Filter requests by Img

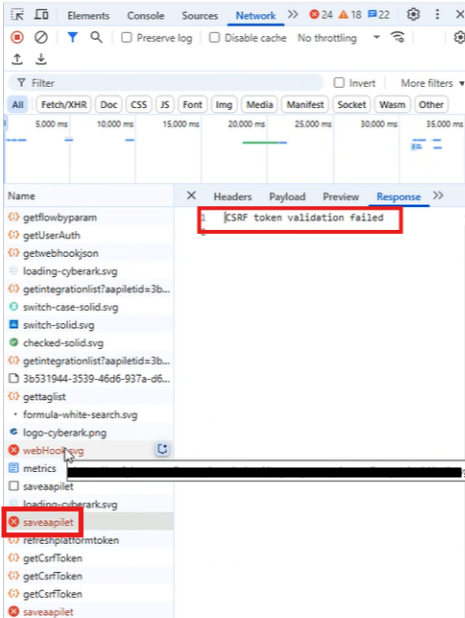(x=224, y=104)
